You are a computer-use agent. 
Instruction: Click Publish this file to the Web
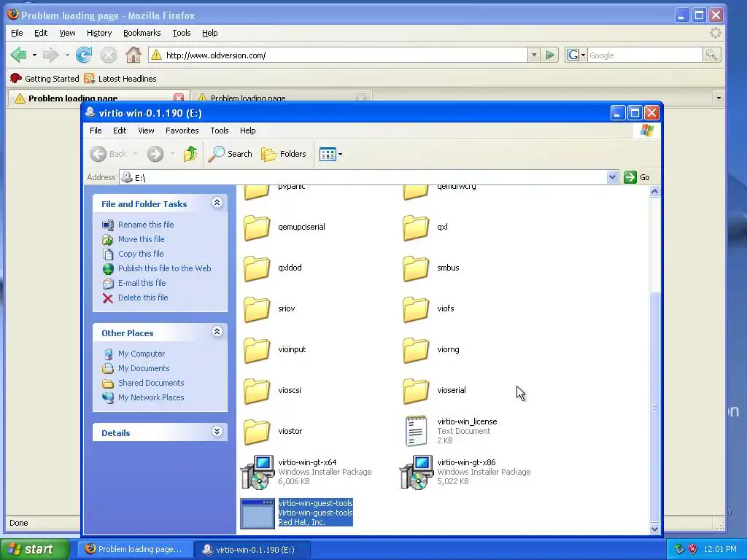(x=164, y=268)
